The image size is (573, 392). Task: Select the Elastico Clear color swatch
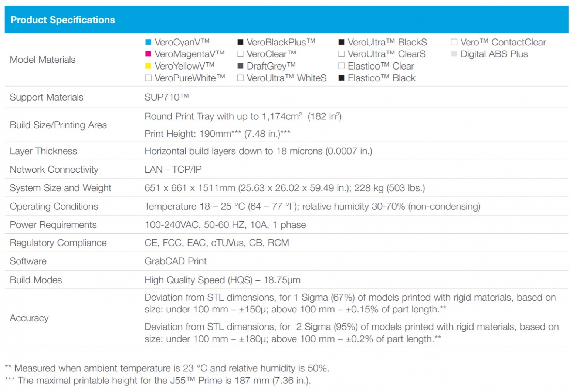point(341,66)
